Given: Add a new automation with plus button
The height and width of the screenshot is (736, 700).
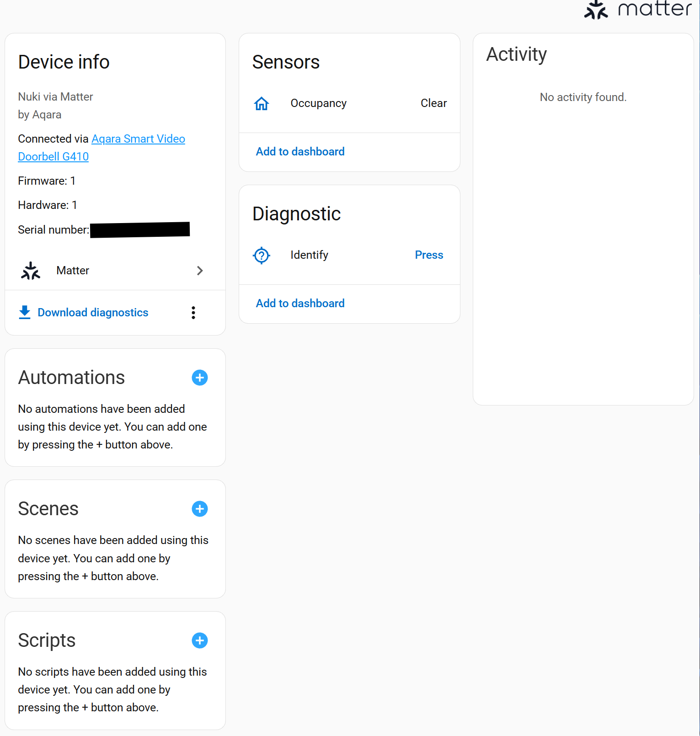Looking at the screenshot, I should [200, 378].
